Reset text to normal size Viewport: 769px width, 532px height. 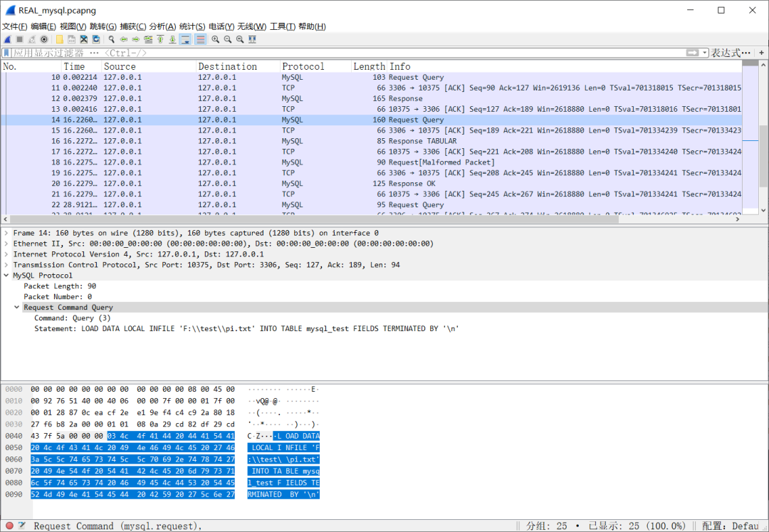click(x=240, y=39)
